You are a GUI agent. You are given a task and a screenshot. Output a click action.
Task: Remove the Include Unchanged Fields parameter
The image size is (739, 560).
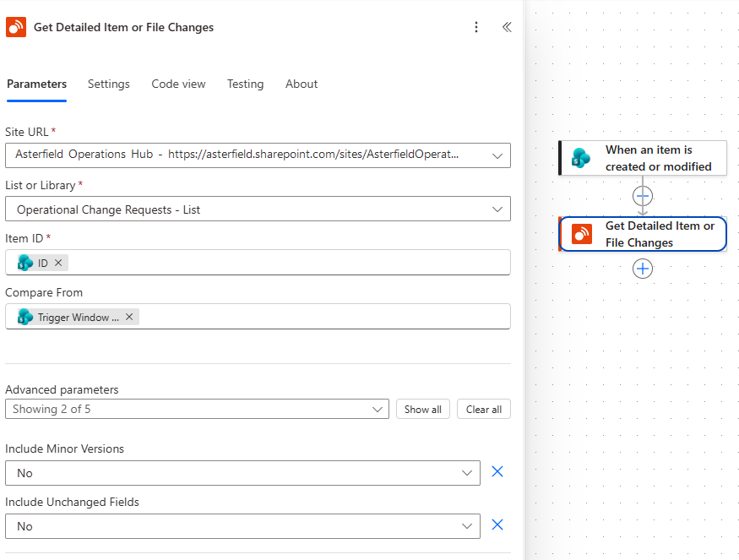coord(497,525)
